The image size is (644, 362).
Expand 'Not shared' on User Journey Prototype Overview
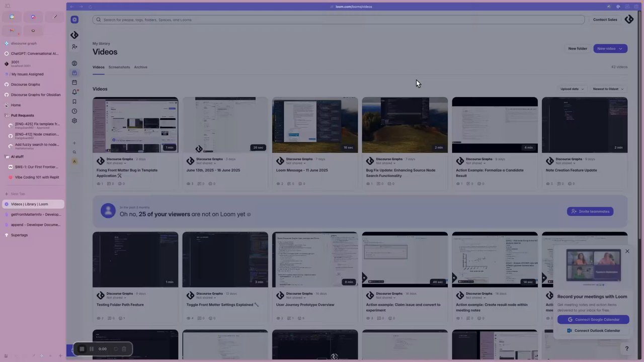295,298
